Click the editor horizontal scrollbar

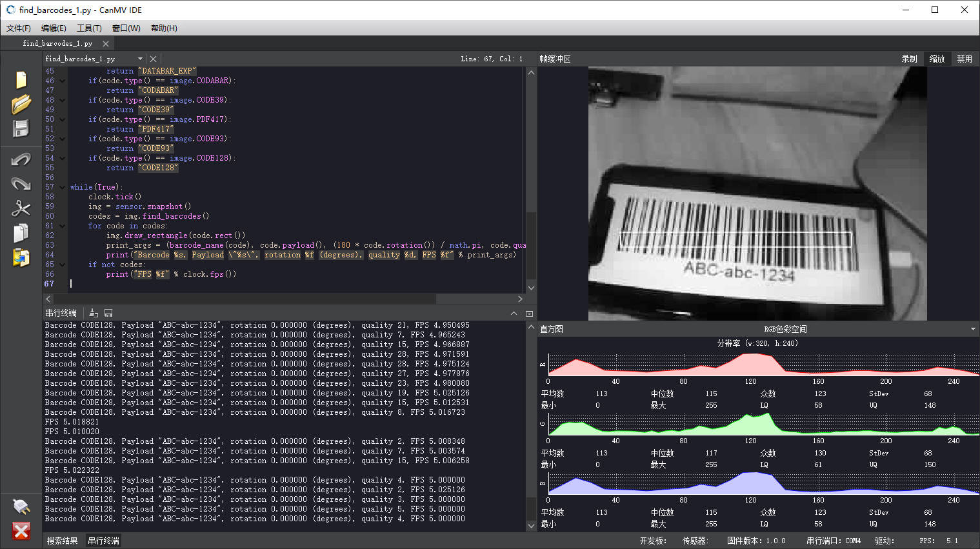(245, 299)
